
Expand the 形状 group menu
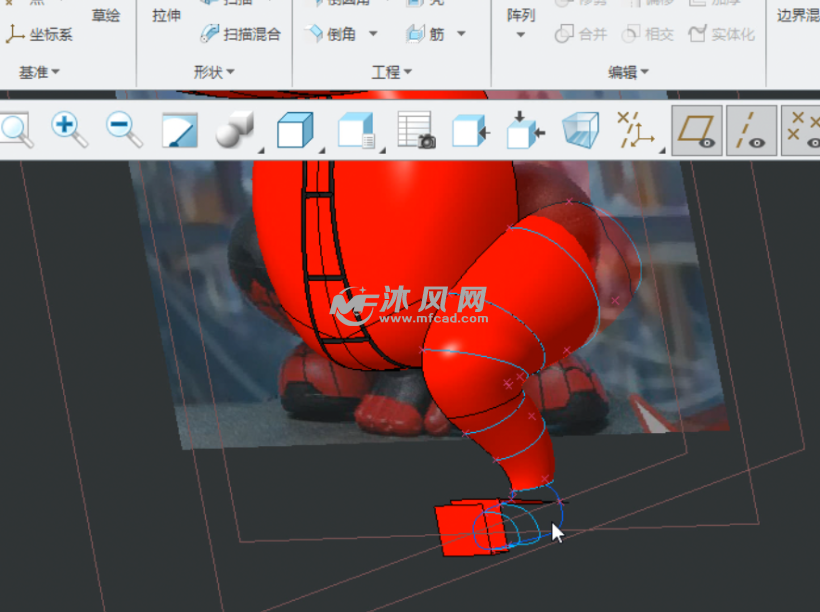point(214,72)
